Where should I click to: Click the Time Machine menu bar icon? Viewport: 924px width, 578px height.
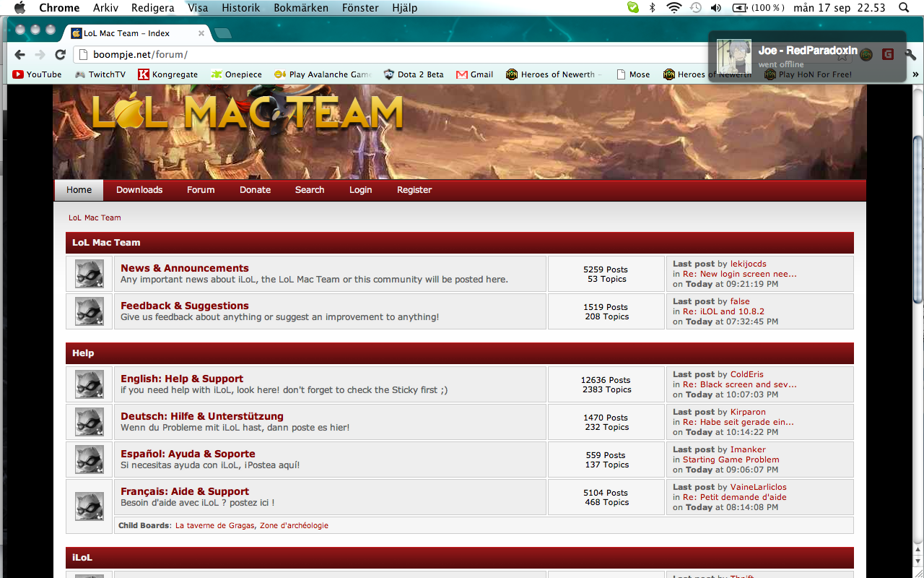(696, 8)
